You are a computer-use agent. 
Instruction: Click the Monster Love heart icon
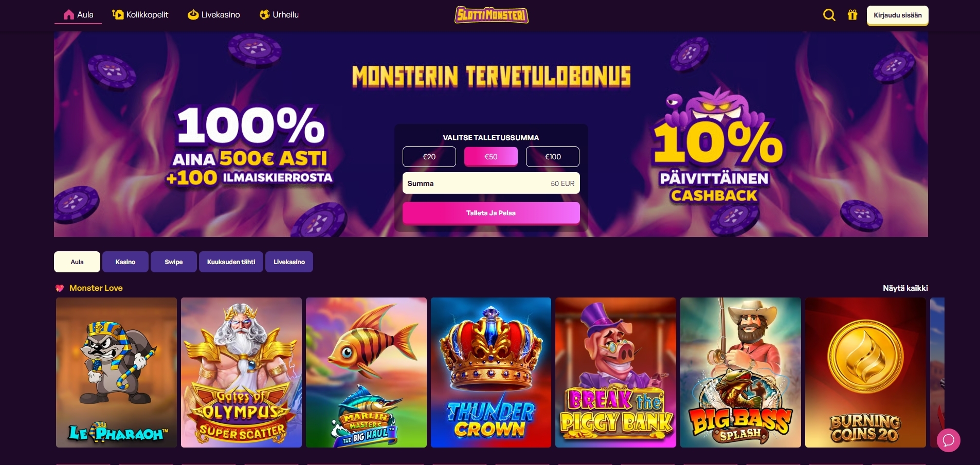(x=60, y=288)
